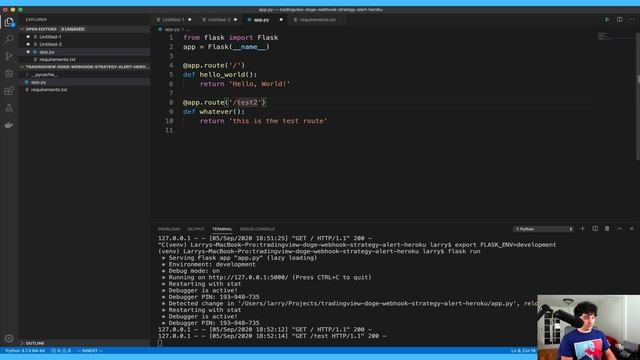640x360 pixels.
Task: Switch to the Untitled-2 editor tab
Action: coord(220,20)
